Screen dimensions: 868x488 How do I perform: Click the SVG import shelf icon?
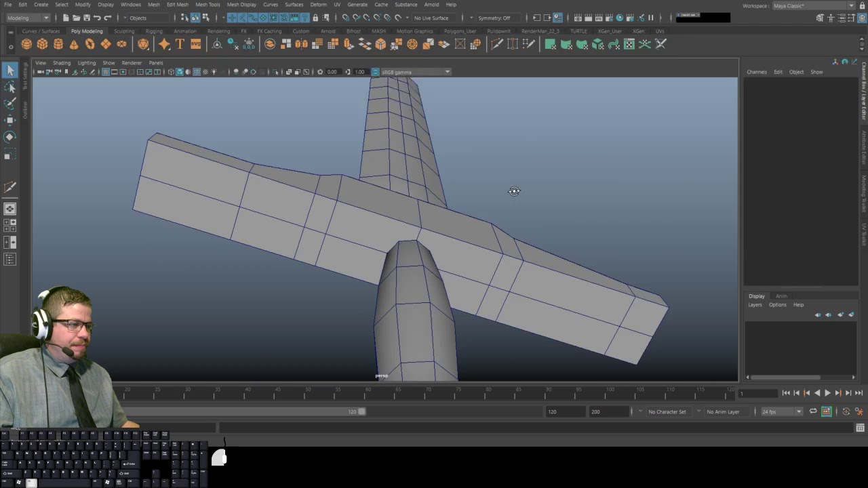pyautogui.click(x=195, y=44)
